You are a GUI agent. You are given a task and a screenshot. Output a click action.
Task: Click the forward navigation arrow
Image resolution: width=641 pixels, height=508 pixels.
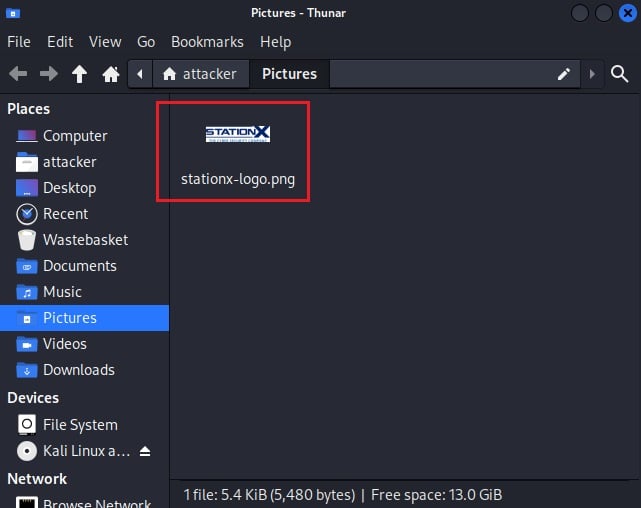(x=49, y=74)
